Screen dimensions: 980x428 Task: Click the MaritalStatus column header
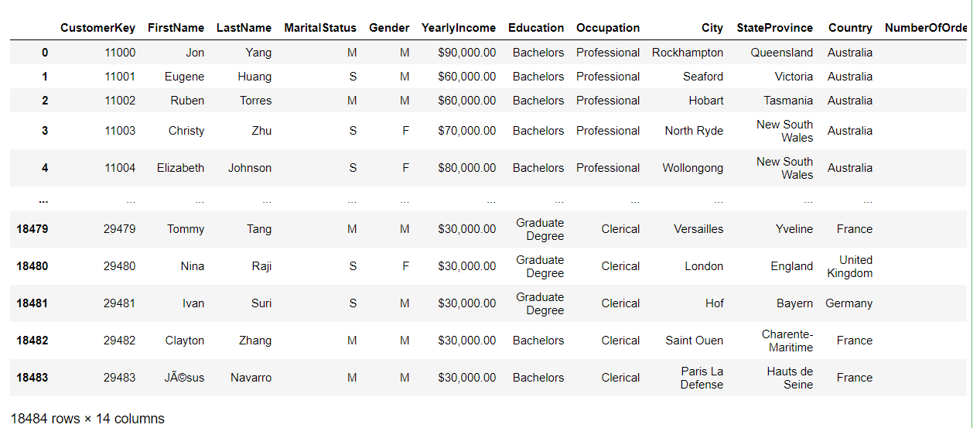(320, 28)
